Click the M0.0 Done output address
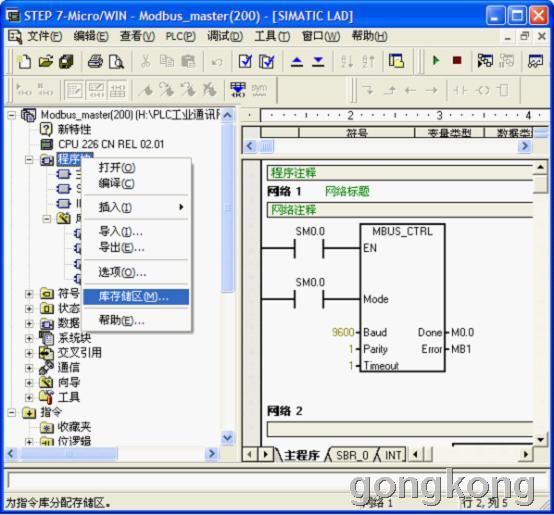554x515 pixels. 462,332
